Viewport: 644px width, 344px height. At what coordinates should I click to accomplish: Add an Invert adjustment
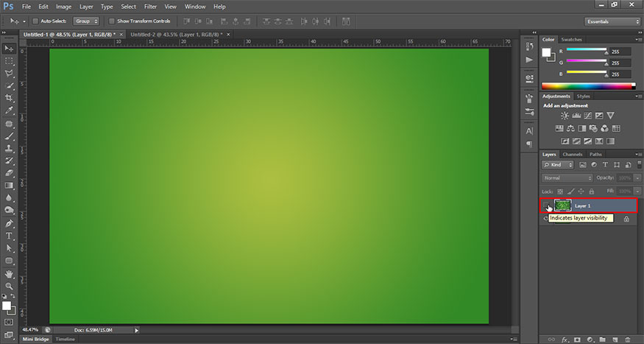565,141
